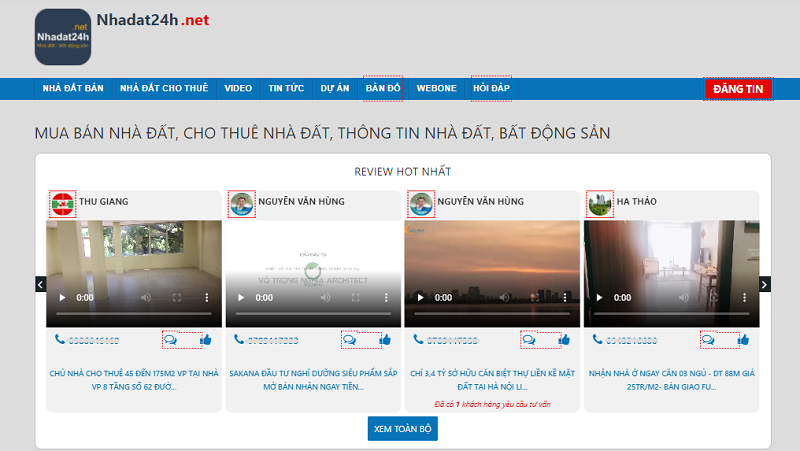Click the sunset video progress bar
Screen dimensions: 800x451
point(491,315)
